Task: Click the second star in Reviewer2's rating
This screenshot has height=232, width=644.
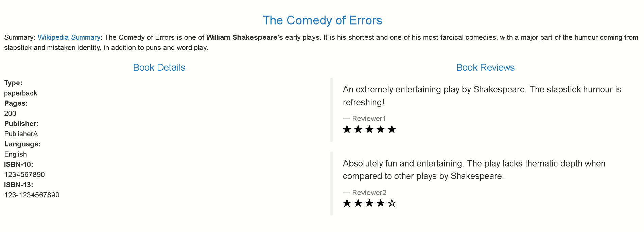Action: [x=358, y=203]
